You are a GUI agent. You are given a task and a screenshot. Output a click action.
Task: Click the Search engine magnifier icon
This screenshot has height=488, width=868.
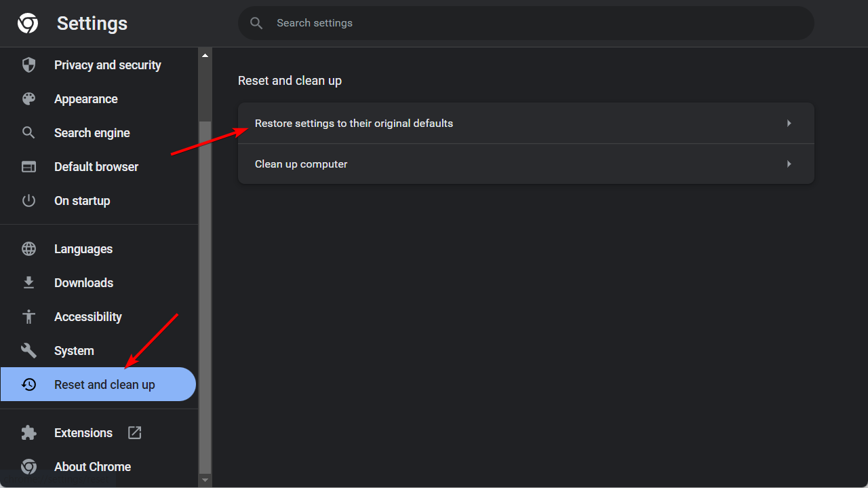point(28,133)
